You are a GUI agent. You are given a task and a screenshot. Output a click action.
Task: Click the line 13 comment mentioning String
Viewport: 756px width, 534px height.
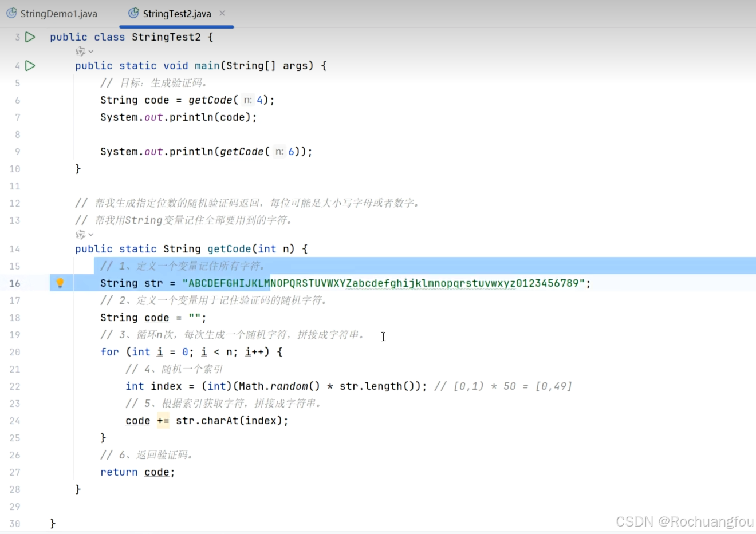(185, 220)
